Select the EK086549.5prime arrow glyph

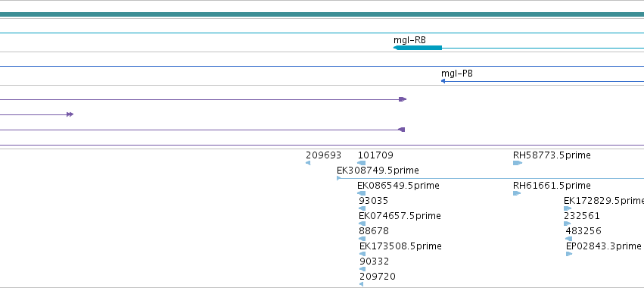click(362, 193)
